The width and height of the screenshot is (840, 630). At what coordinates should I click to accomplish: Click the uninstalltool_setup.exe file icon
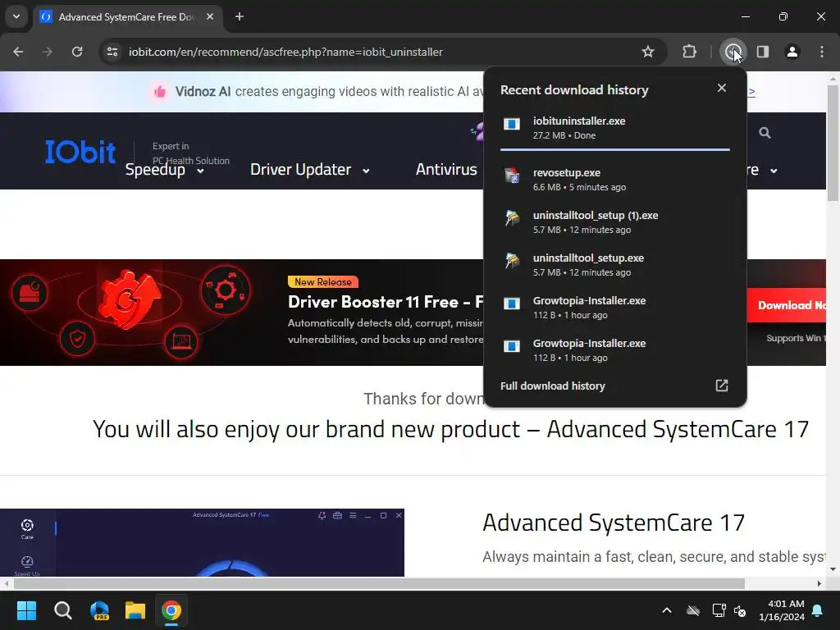[512, 261]
